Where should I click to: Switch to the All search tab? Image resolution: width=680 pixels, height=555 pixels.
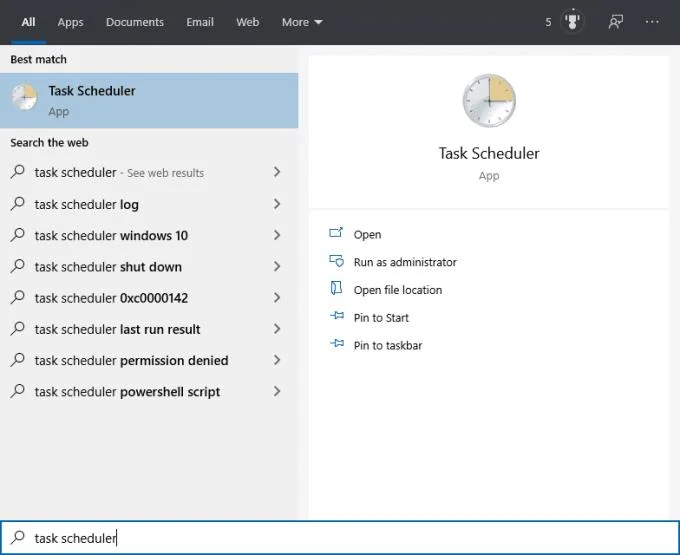28,22
